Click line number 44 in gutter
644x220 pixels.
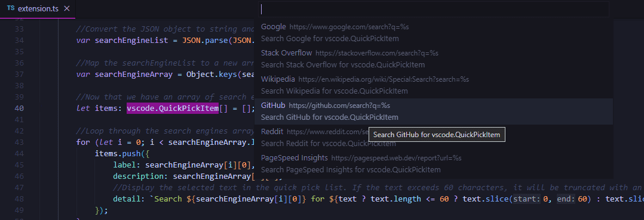coord(19,154)
